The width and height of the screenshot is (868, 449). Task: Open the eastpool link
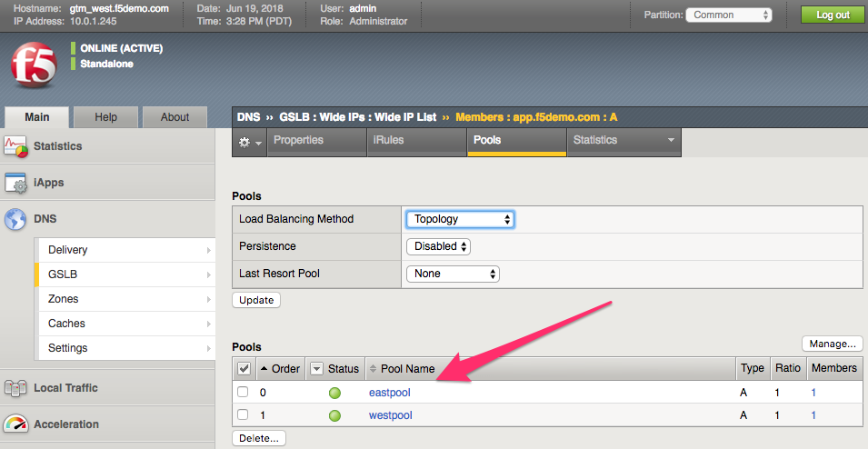click(390, 393)
